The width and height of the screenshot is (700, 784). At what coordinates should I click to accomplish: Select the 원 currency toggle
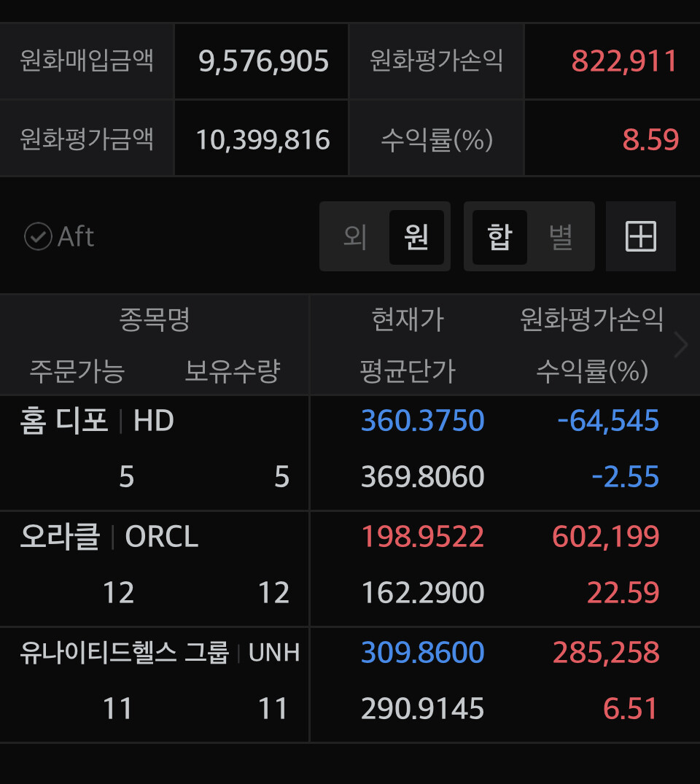pyautogui.click(x=416, y=236)
